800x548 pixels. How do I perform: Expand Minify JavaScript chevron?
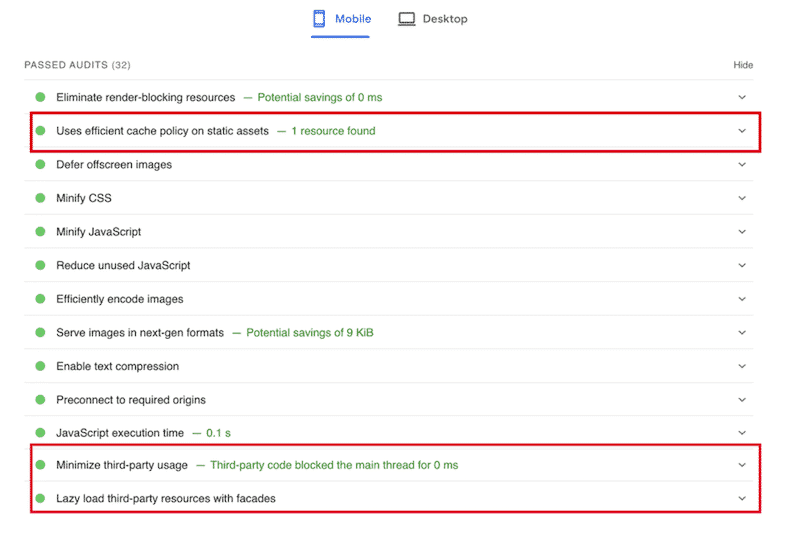pos(742,232)
